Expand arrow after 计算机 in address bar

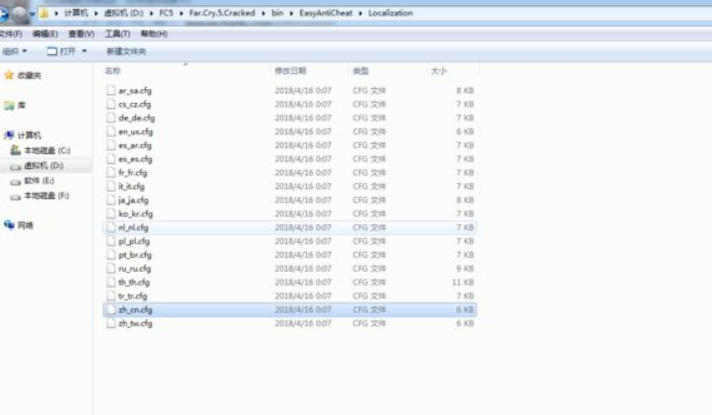(x=96, y=13)
